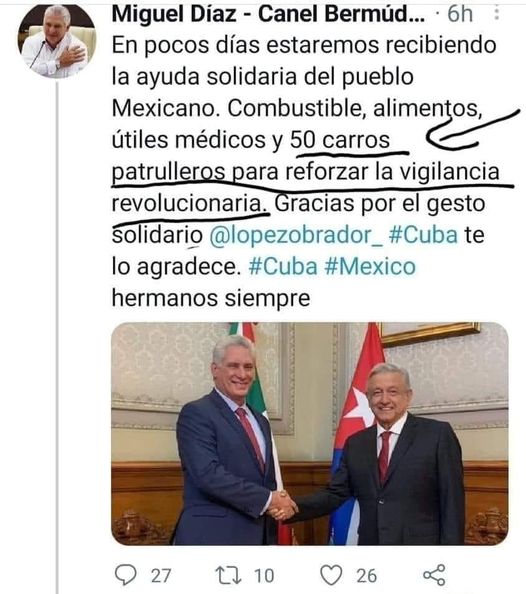The width and height of the screenshot is (526, 594).
Task: Open Miguel Díaz - Canel Bermúd... profile name
Action: tap(268, 14)
